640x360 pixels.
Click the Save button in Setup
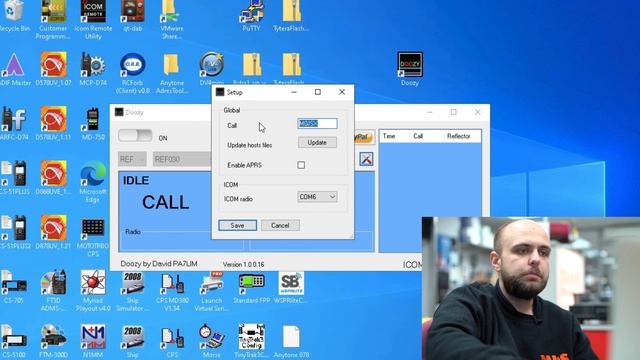point(238,225)
